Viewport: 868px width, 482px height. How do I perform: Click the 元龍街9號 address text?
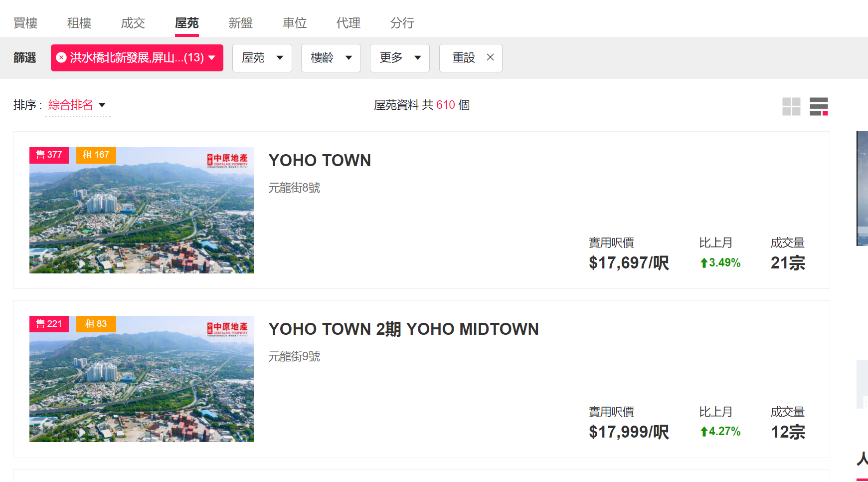pyautogui.click(x=294, y=357)
